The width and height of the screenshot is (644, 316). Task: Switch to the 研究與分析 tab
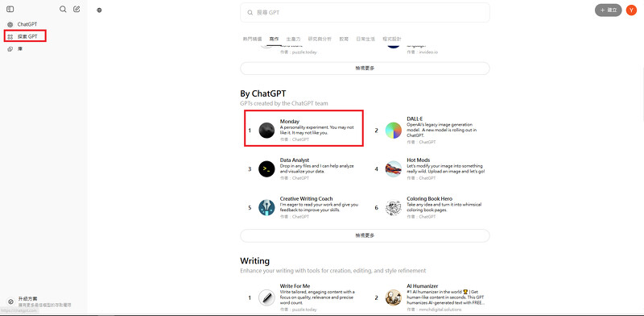pyautogui.click(x=320, y=39)
